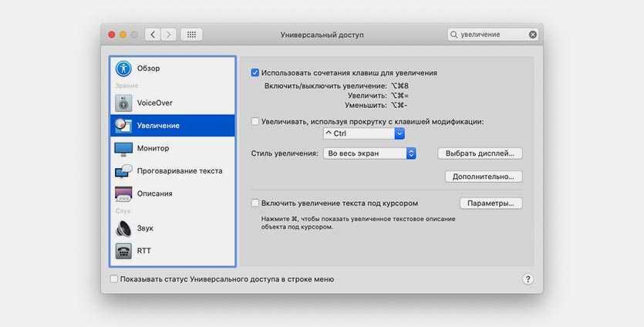Toggle Включить увеличение текста под курсором

255,204
